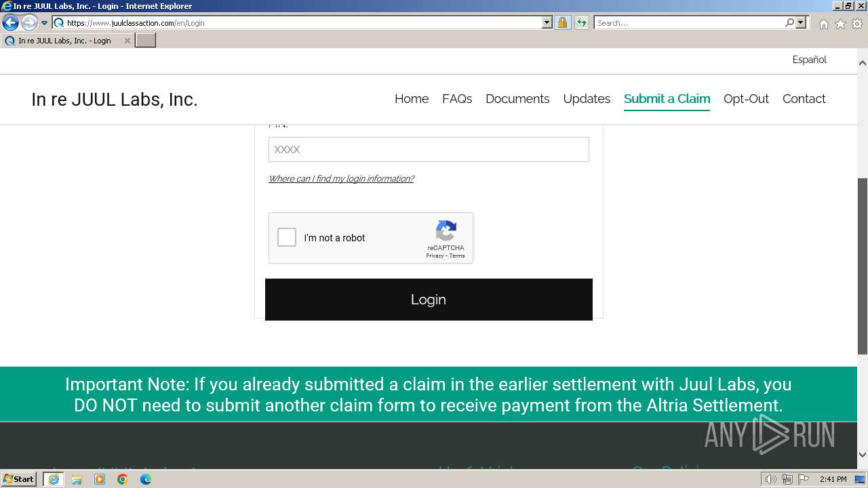Open Favorites with the star icon
Screen dimensions: 868x488
pyautogui.click(x=840, y=24)
